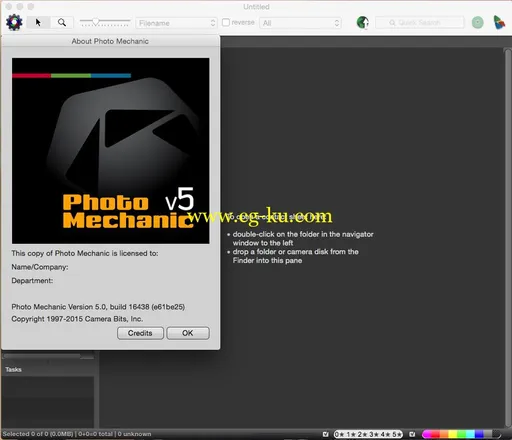Select the 2 star rating filter
Screen dimensions: 512x440
tap(362, 434)
